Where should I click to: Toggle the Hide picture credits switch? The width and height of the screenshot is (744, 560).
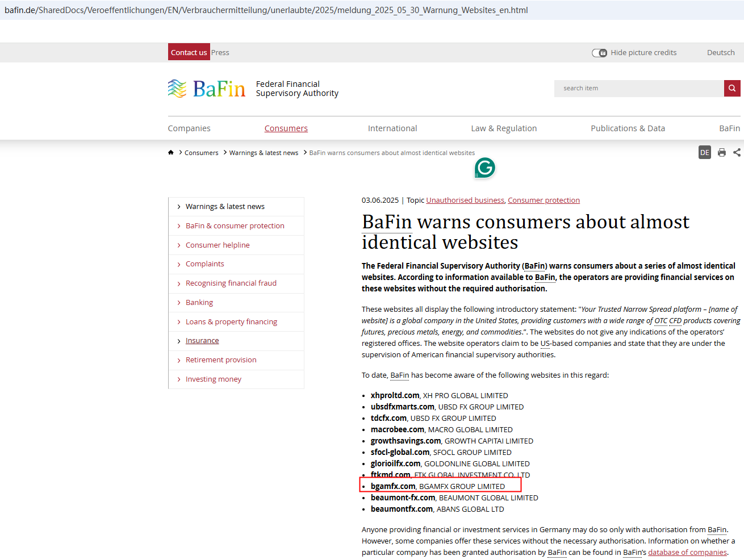[599, 53]
